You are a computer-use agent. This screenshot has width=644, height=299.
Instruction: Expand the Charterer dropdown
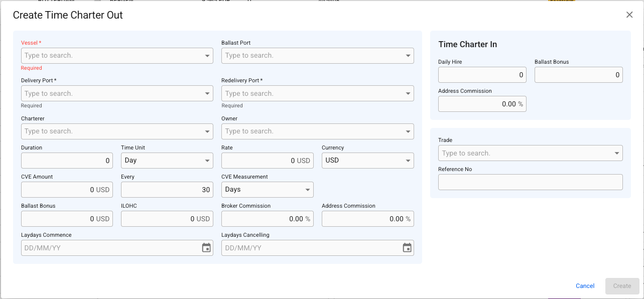click(x=207, y=131)
